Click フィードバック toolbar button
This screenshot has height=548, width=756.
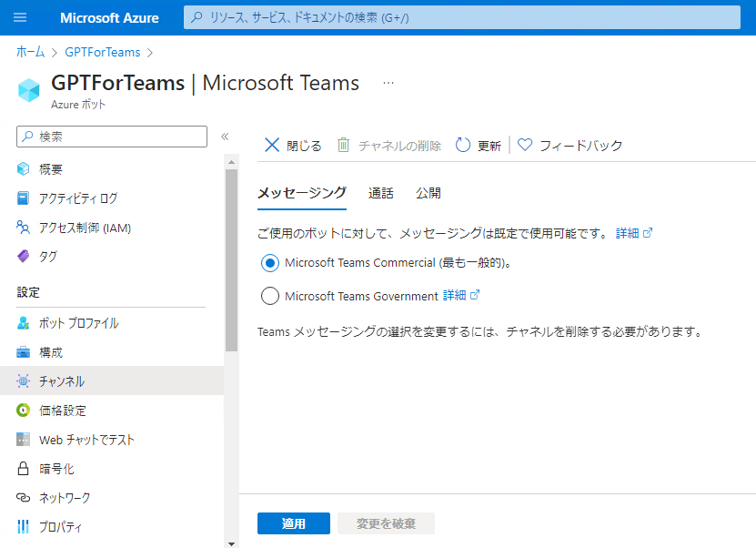click(x=570, y=145)
